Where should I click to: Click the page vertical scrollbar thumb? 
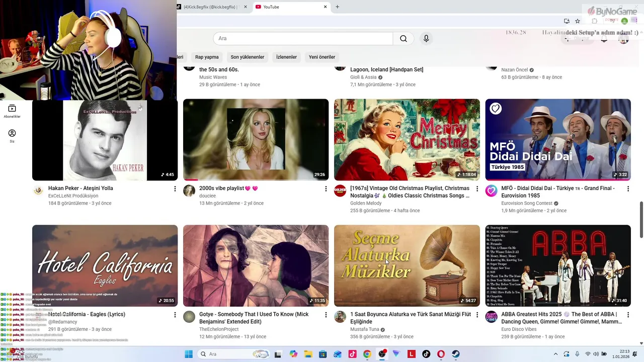click(x=641, y=220)
